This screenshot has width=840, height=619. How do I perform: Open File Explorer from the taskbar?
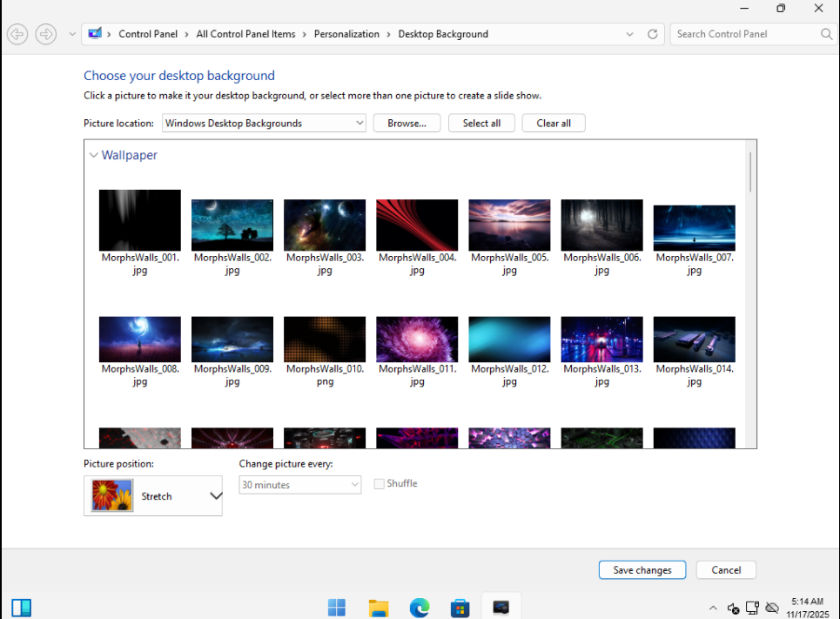(x=378, y=607)
